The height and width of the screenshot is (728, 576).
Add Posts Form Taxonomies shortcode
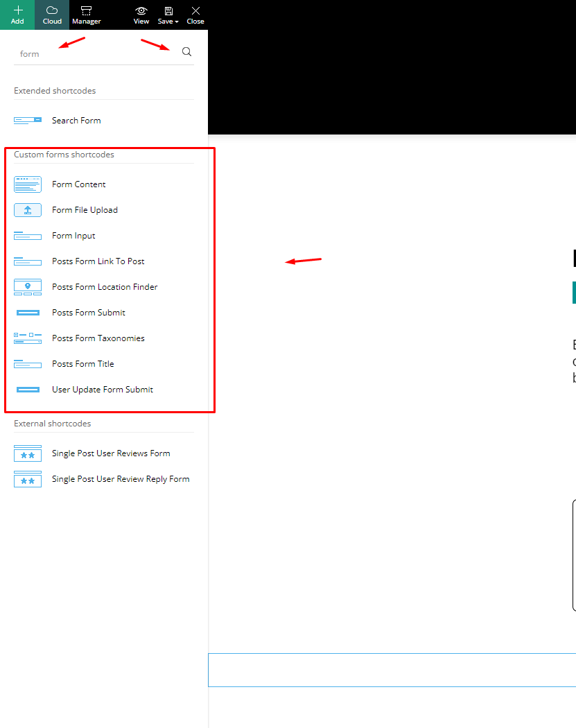coord(98,338)
